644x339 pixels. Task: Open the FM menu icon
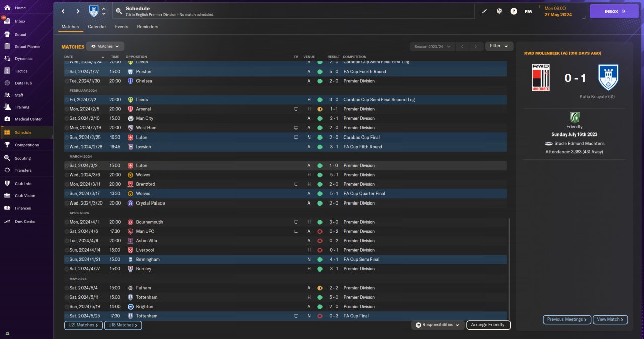(528, 11)
